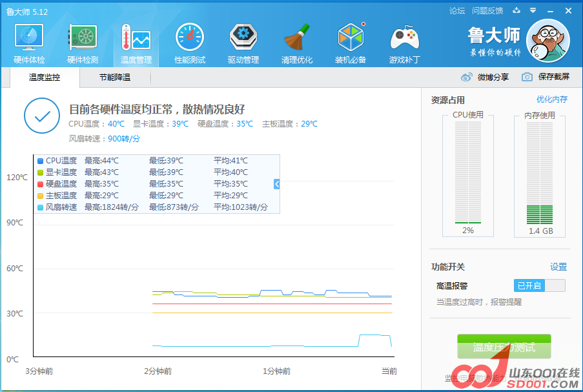Click 主板温度 value 29℃

pos(309,124)
